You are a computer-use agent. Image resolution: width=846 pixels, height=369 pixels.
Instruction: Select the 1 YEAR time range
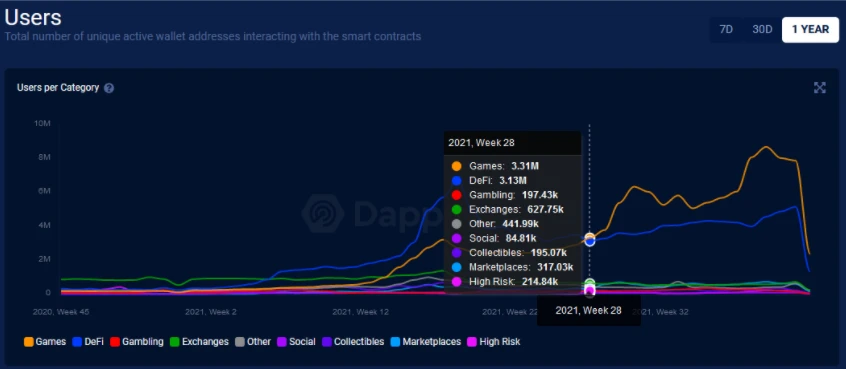click(x=810, y=30)
